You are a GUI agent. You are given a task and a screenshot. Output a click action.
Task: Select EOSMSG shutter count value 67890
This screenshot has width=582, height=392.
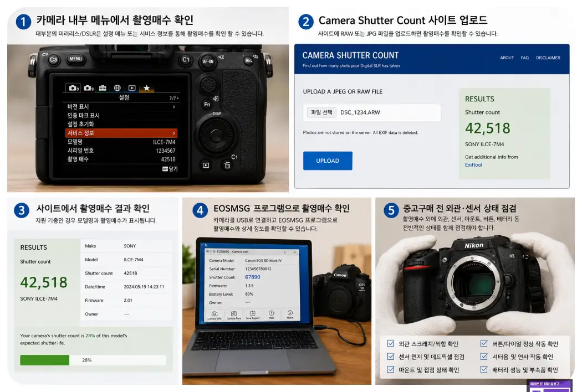[252, 277]
